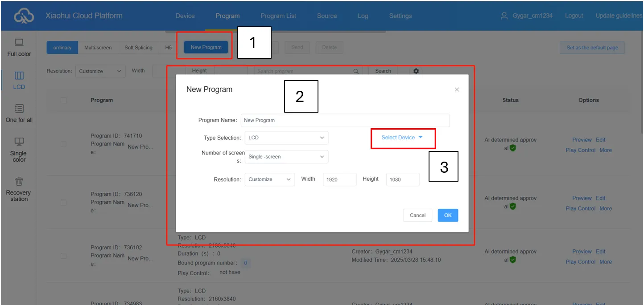644x305 pixels.
Task: Open the Program List menu
Action: [x=278, y=16]
